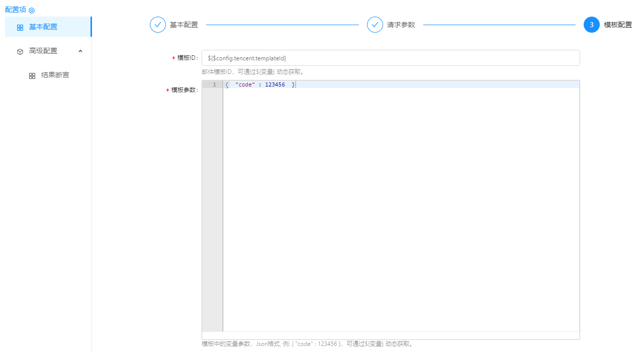This screenshot has width=644, height=356.
Task: Click the grid icon next to 基本配置 in the sidebar
Action: pyautogui.click(x=20, y=28)
